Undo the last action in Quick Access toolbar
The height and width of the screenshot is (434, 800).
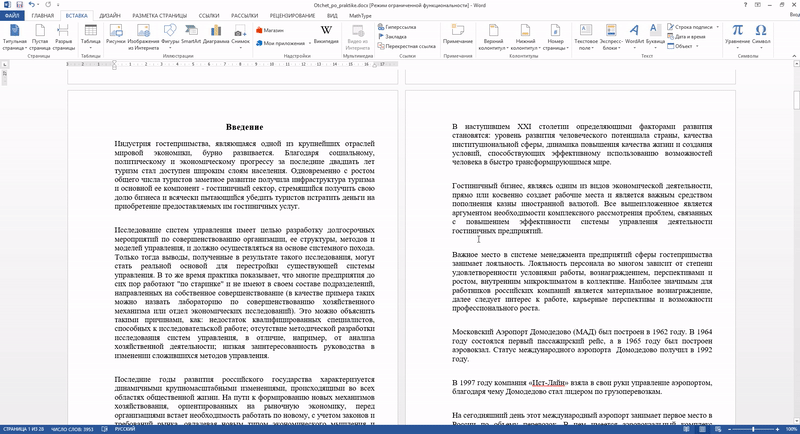[x=32, y=5]
